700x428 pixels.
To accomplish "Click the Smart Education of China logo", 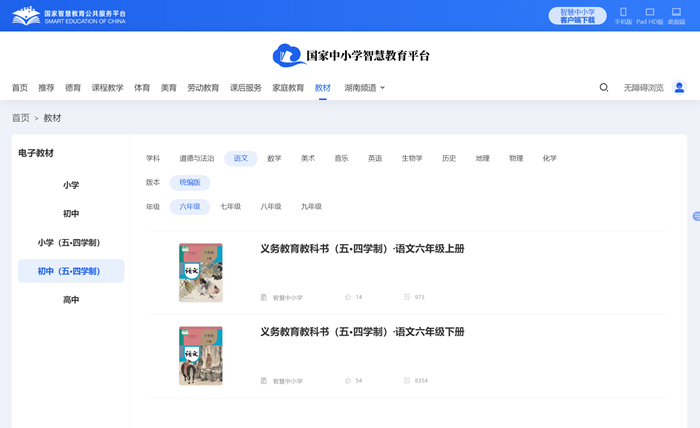I will tap(69, 16).
